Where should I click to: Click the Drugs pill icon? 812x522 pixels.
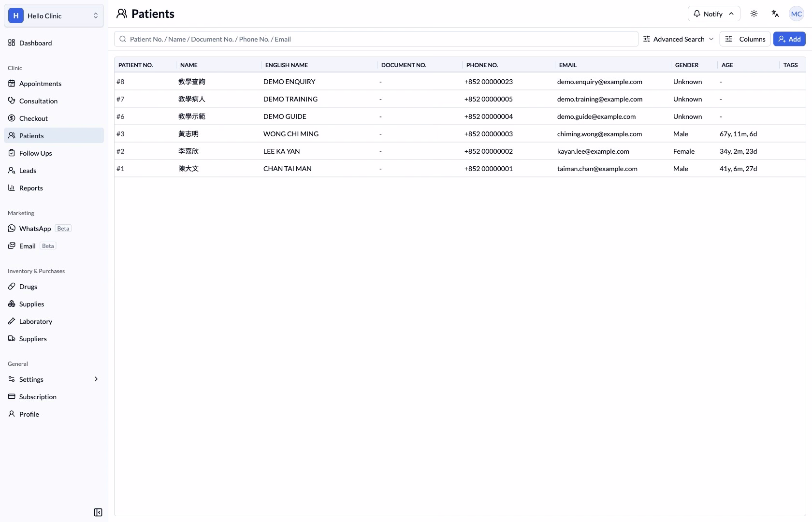pyautogui.click(x=12, y=286)
